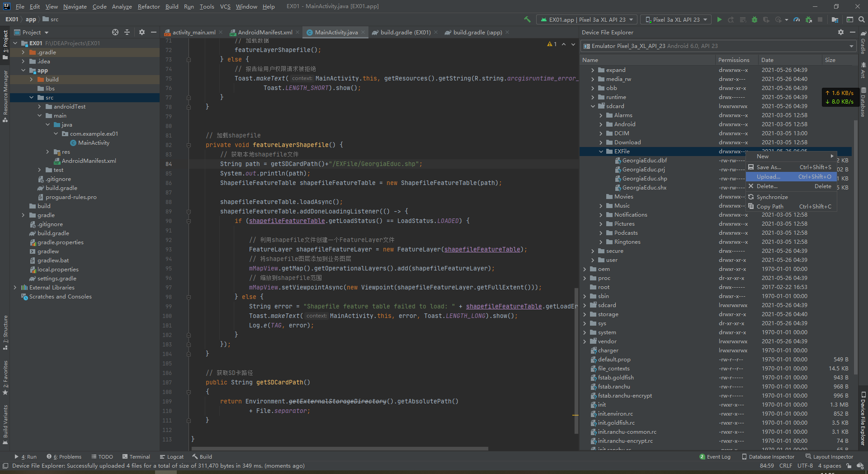Collapse the EXFile folder in Device File Explorer

click(x=601, y=152)
